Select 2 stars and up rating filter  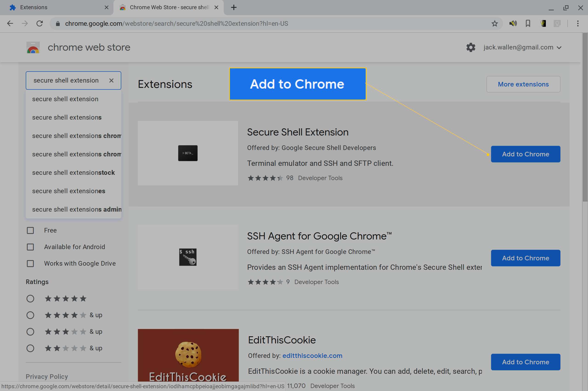pos(31,348)
